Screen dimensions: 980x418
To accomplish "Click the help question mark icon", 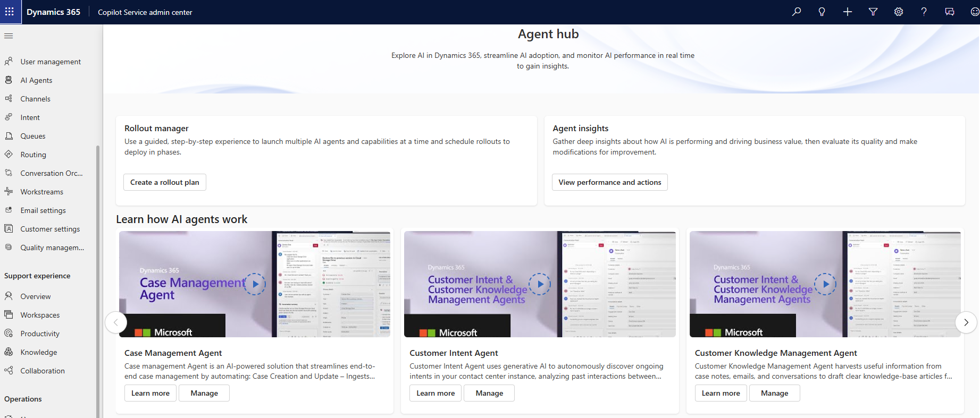I will click(924, 12).
